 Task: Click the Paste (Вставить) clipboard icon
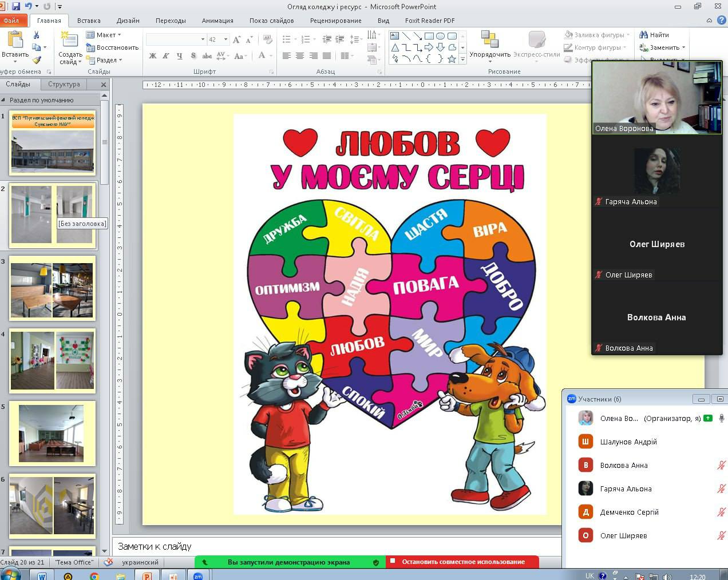click(15, 42)
